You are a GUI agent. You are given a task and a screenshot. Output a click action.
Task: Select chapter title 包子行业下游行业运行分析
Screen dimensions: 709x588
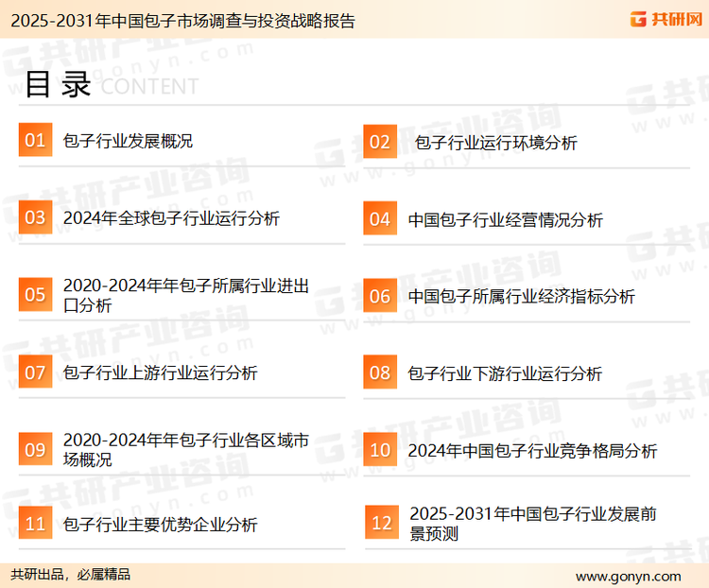click(x=505, y=374)
